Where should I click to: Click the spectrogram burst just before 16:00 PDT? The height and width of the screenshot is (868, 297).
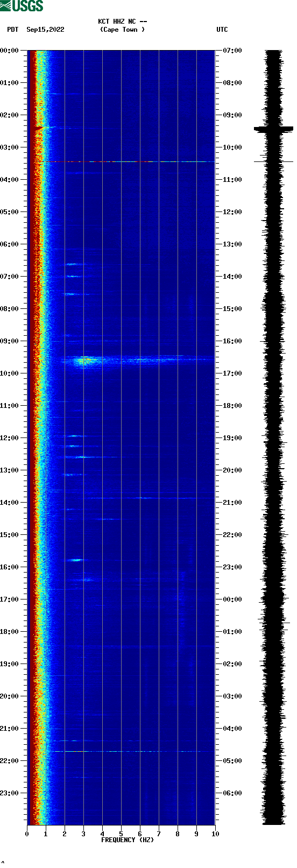click(x=76, y=560)
